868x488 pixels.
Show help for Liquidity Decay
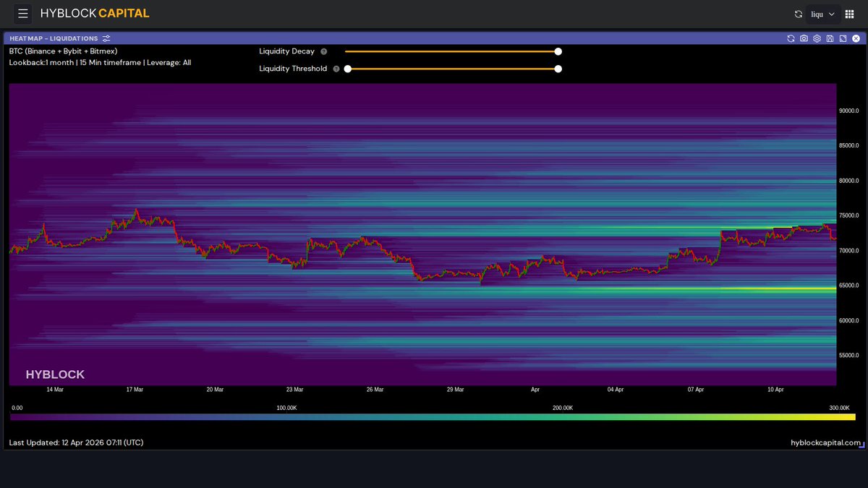[323, 51]
